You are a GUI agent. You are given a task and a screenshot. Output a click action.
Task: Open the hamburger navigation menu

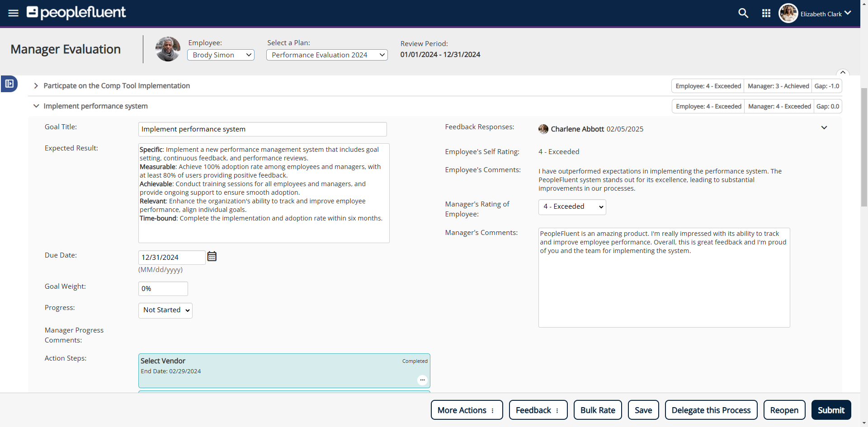[x=14, y=13]
